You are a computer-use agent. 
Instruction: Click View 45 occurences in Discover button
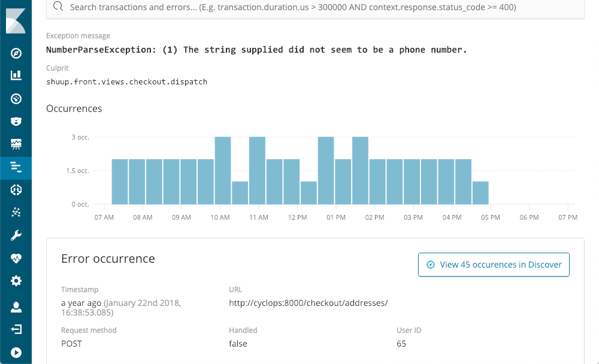494,265
